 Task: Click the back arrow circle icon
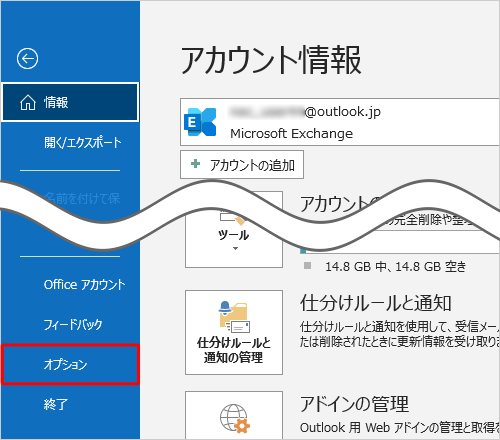27,59
